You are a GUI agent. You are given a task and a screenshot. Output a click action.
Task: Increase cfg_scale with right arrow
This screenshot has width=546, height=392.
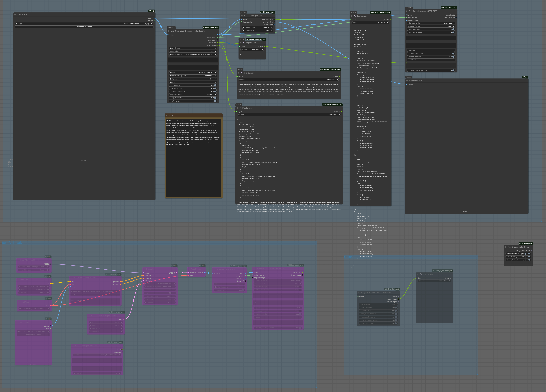215,79
